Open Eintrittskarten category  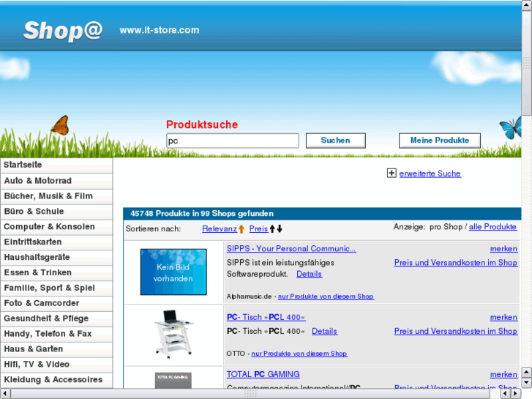[56, 242]
